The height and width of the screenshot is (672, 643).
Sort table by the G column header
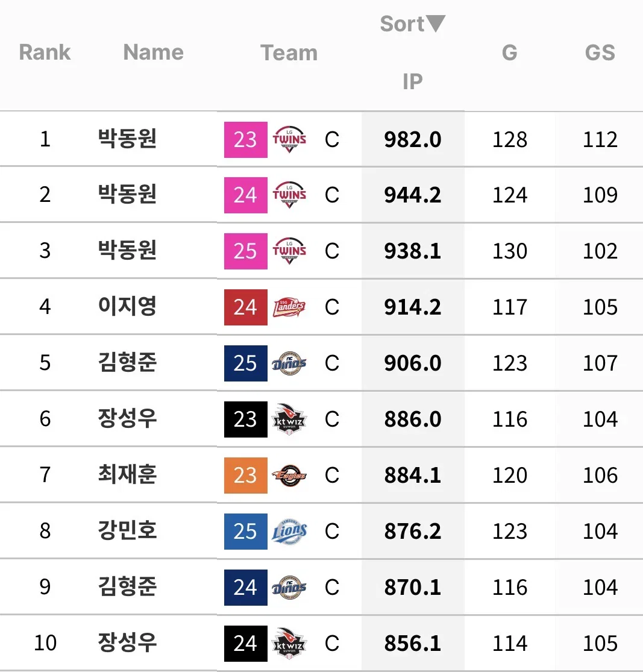coord(510,52)
